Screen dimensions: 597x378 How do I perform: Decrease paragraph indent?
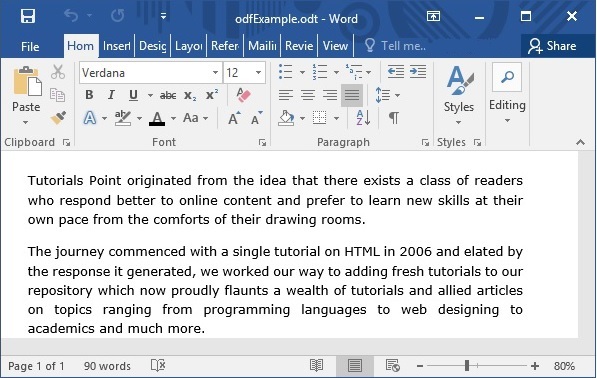[x=396, y=72]
